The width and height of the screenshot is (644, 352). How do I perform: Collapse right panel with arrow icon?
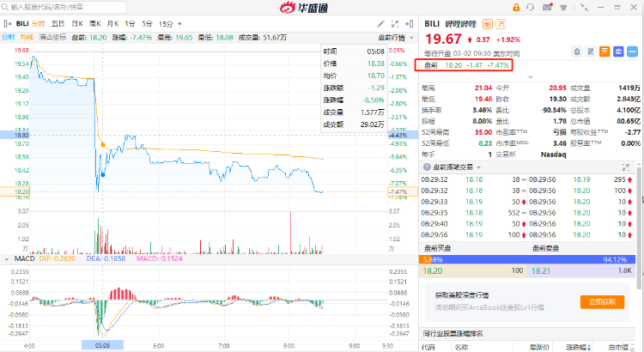click(409, 24)
